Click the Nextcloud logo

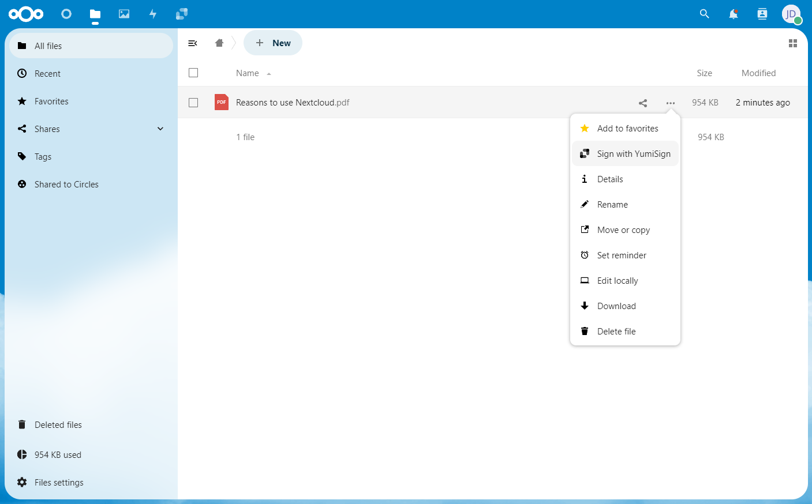click(x=26, y=14)
